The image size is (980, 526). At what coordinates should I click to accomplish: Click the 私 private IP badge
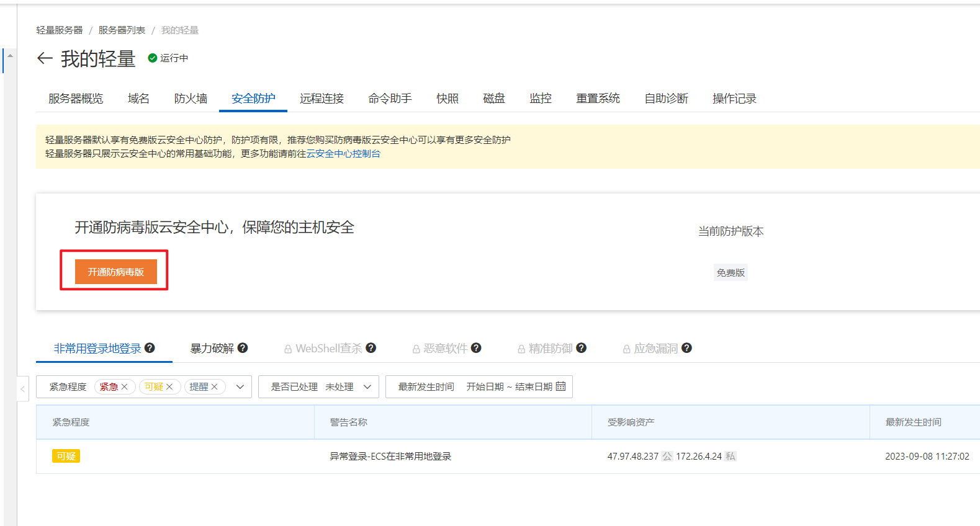pyautogui.click(x=731, y=456)
